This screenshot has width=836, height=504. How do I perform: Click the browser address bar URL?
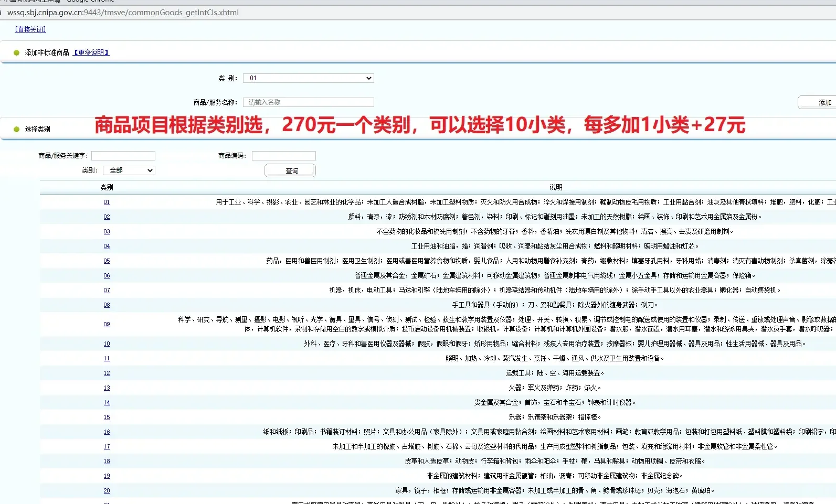(123, 13)
